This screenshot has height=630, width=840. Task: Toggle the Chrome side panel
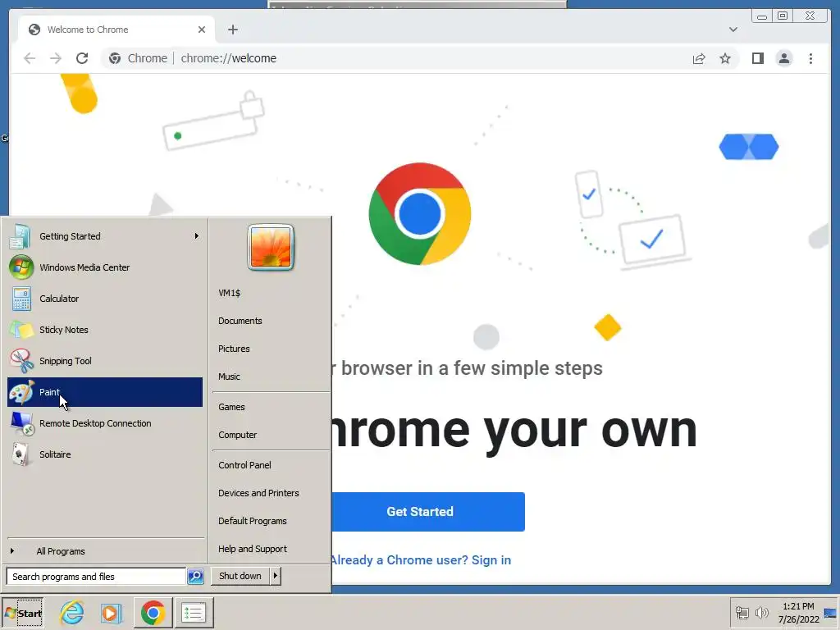[757, 58]
